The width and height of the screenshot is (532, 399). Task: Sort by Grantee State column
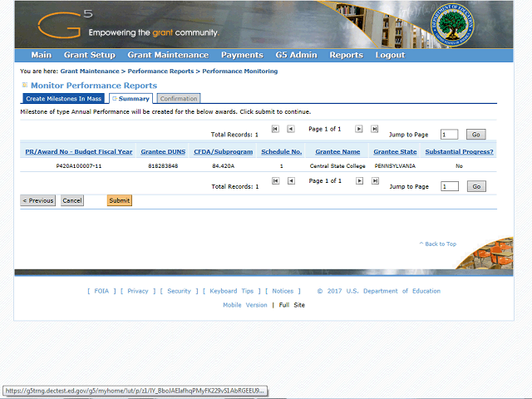pyautogui.click(x=396, y=151)
